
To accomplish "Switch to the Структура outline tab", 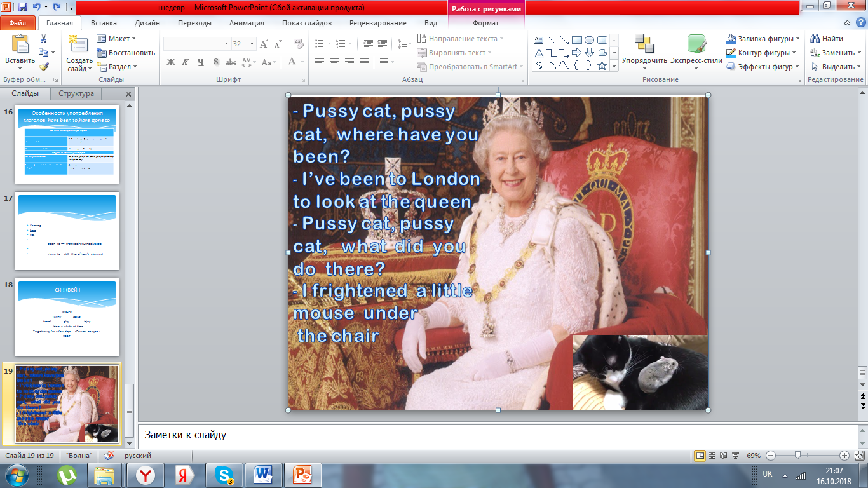I will coord(76,93).
